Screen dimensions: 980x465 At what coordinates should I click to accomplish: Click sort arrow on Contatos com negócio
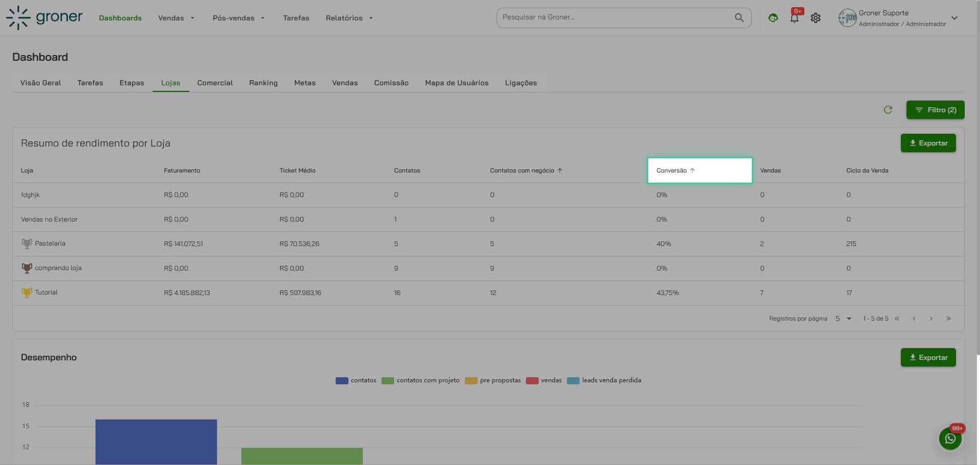click(x=560, y=170)
